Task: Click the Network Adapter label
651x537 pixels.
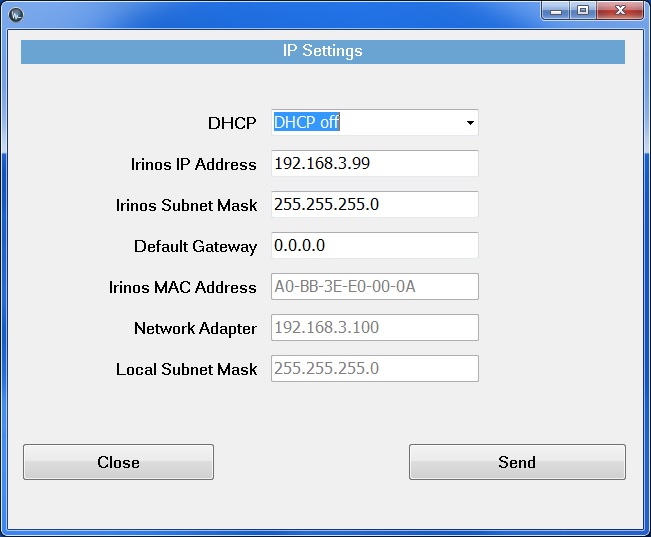Action: click(195, 329)
